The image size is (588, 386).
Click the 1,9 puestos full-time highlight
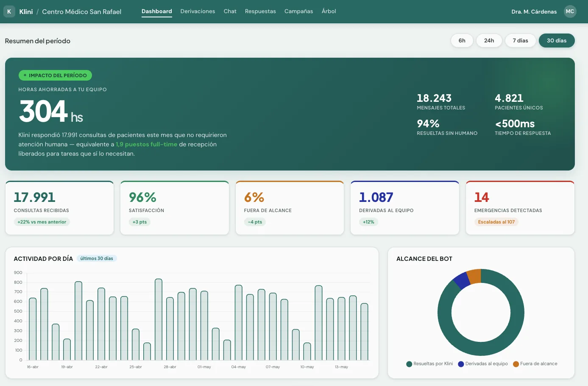(147, 145)
